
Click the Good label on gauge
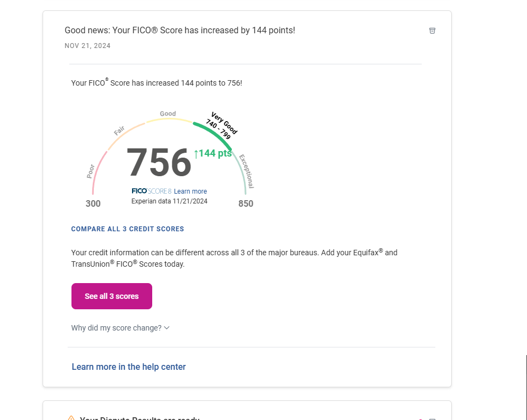tap(167, 114)
